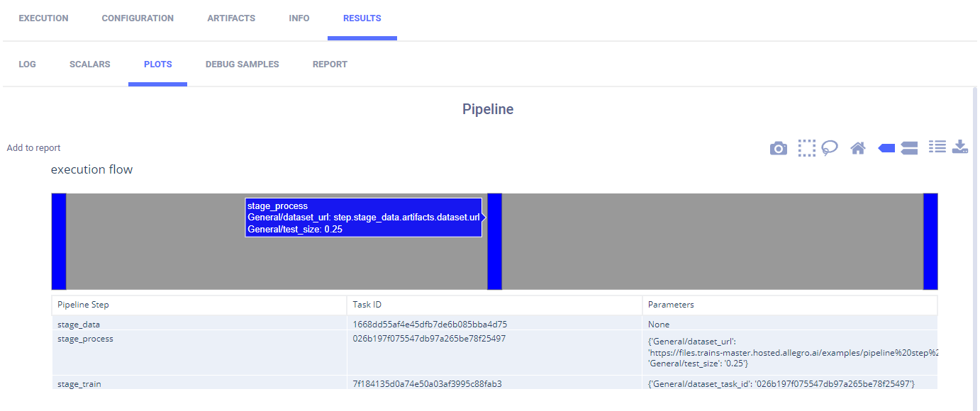Click the Pipeline Step column header
980x411 pixels.
pyautogui.click(x=83, y=305)
